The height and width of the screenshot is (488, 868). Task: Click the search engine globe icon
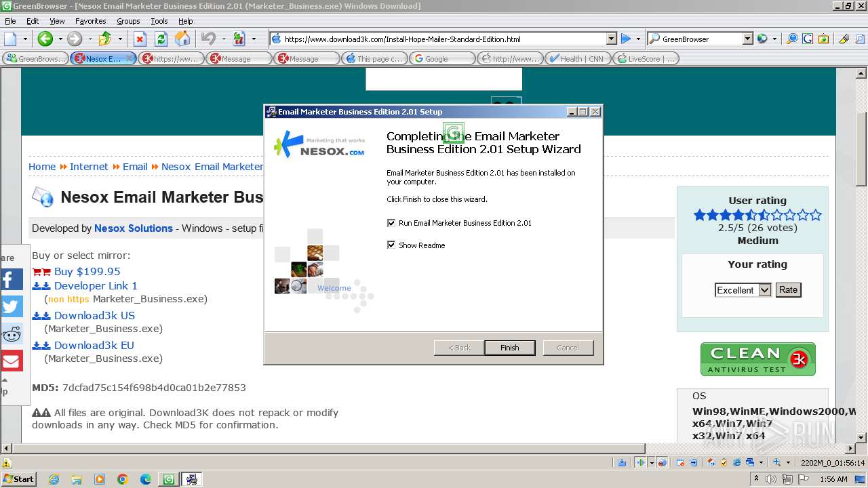[762, 39]
